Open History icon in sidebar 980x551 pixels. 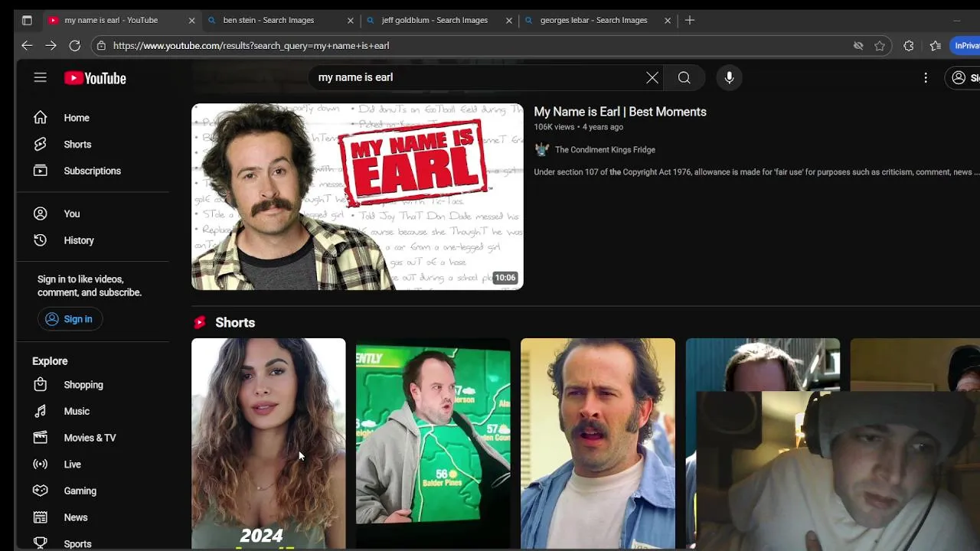pos(40,240)
